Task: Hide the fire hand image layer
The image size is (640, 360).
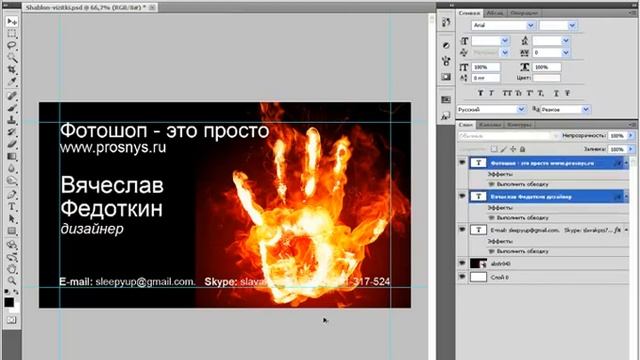Action: tap(462, 263)
